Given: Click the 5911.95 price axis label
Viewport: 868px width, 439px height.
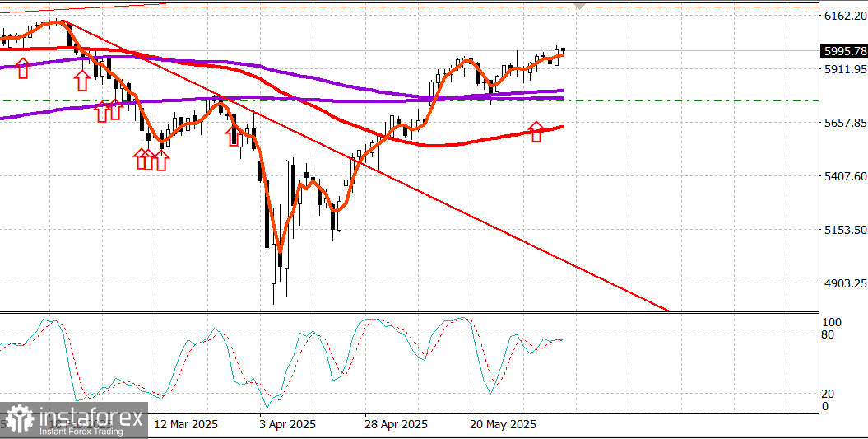Looking at the screenshot, I should point(845,69).
